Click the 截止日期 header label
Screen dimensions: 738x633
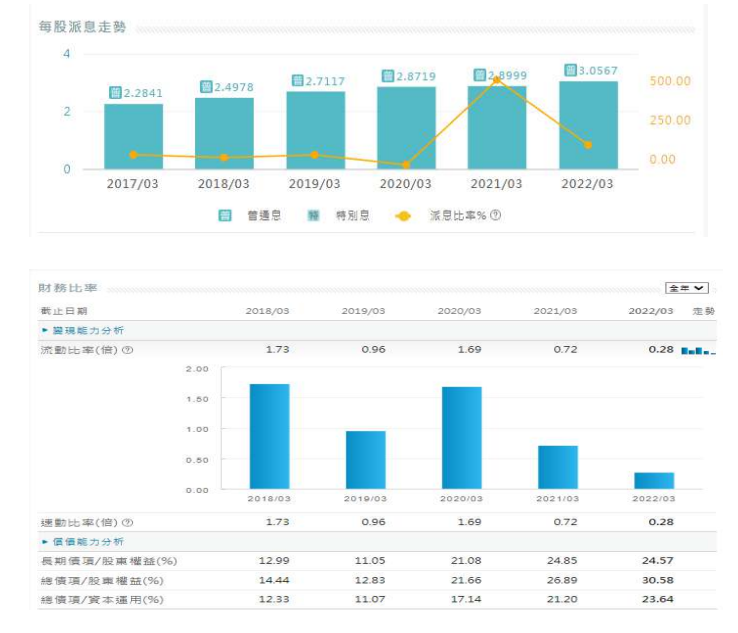point(64,311)
